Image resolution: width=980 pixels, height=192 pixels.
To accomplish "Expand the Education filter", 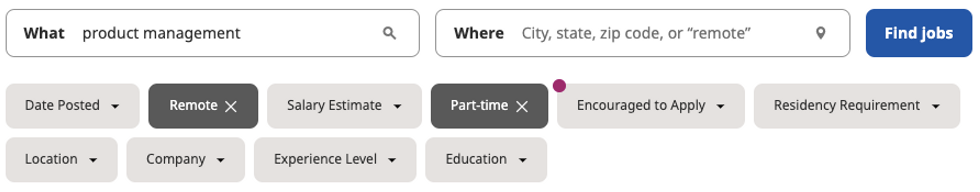I will tap(486, 160).
